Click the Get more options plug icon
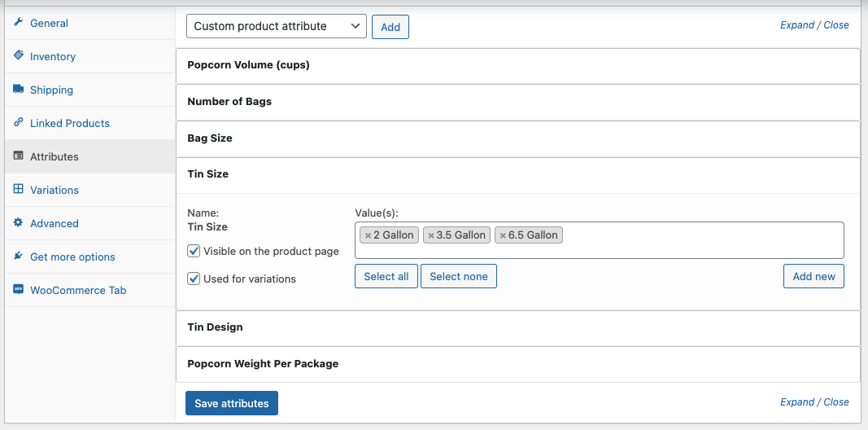 pyautogui.click(x=18, y=256)
